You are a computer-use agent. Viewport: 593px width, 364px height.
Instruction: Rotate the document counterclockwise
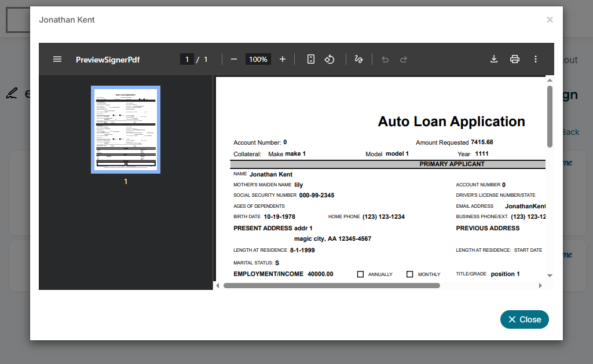coord(330,59)
